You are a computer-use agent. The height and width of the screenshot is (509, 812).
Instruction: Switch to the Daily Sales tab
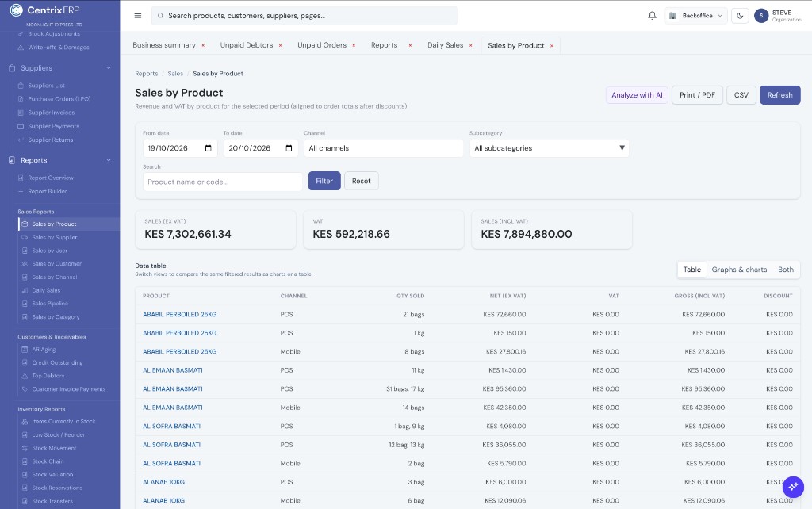[x=446, y=45]
